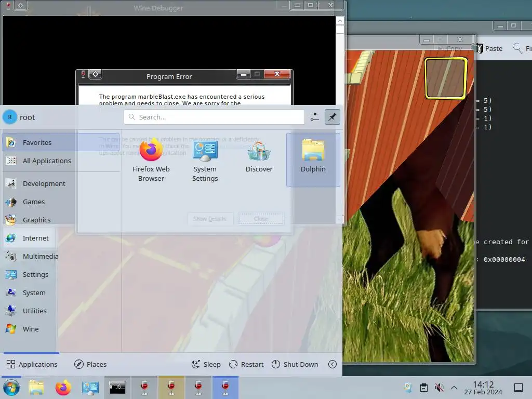Open the Graphics category

(61, 220)
